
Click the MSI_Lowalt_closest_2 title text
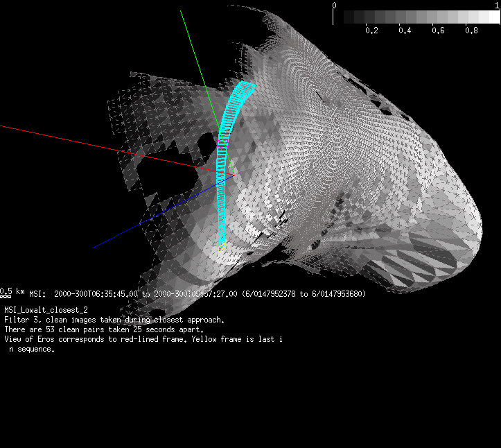pos(46,310)
